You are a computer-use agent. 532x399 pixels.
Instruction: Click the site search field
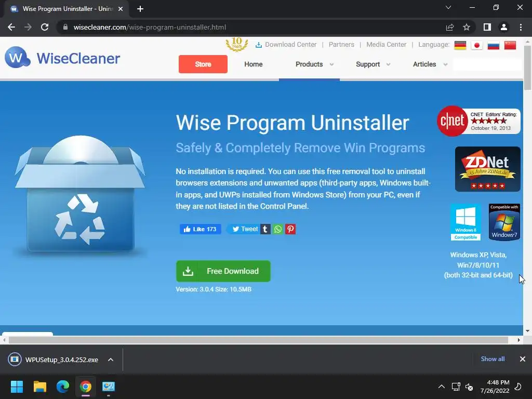click(487, 64)
